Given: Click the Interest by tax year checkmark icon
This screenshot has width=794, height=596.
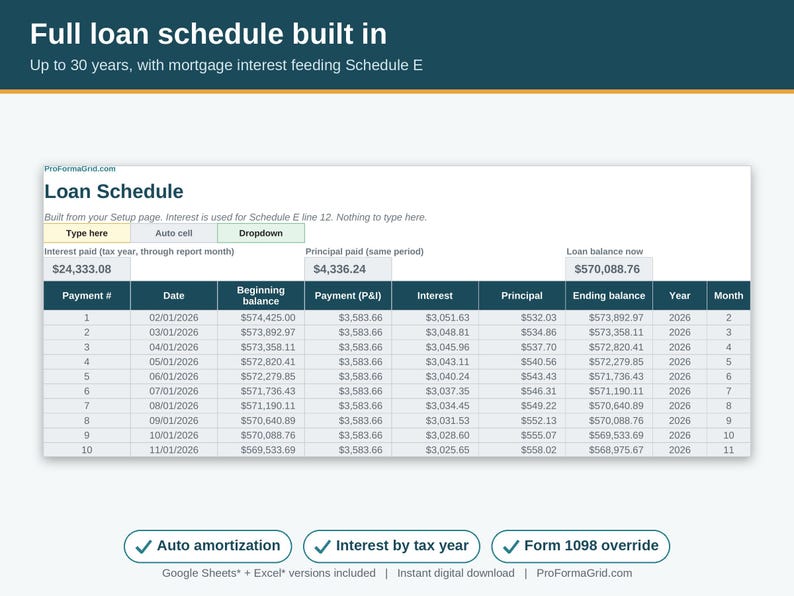Looking at the screenshot, I should pos(323,546).
